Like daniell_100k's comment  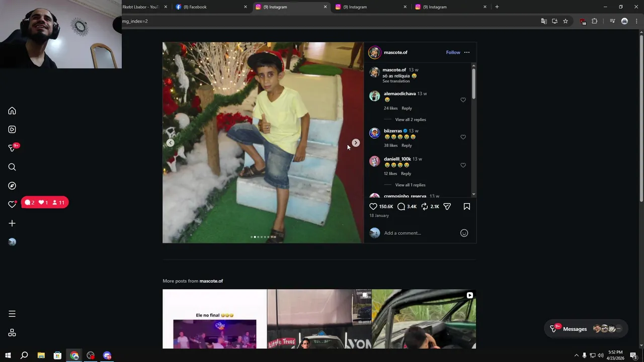click(463, 165)
